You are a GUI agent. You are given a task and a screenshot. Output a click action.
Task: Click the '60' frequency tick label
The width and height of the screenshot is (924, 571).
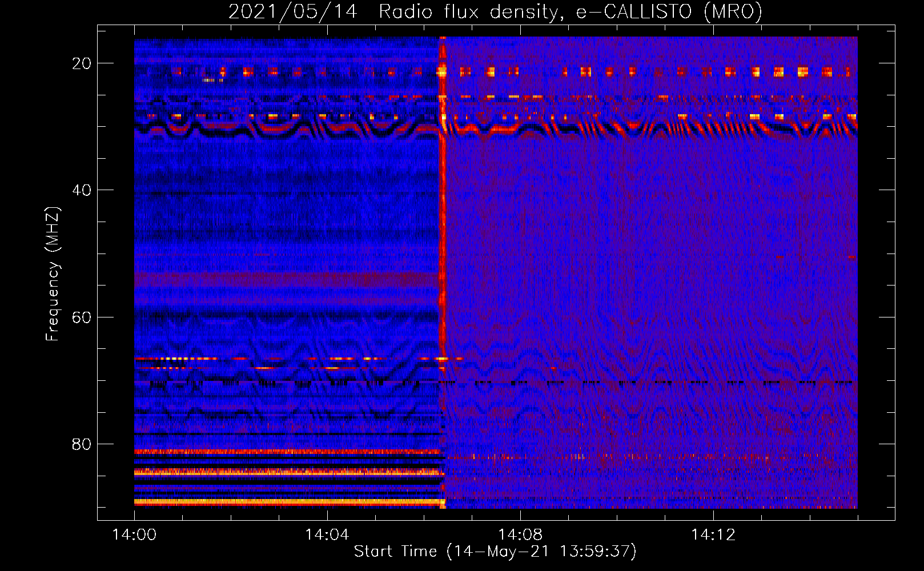coord(82,317)
